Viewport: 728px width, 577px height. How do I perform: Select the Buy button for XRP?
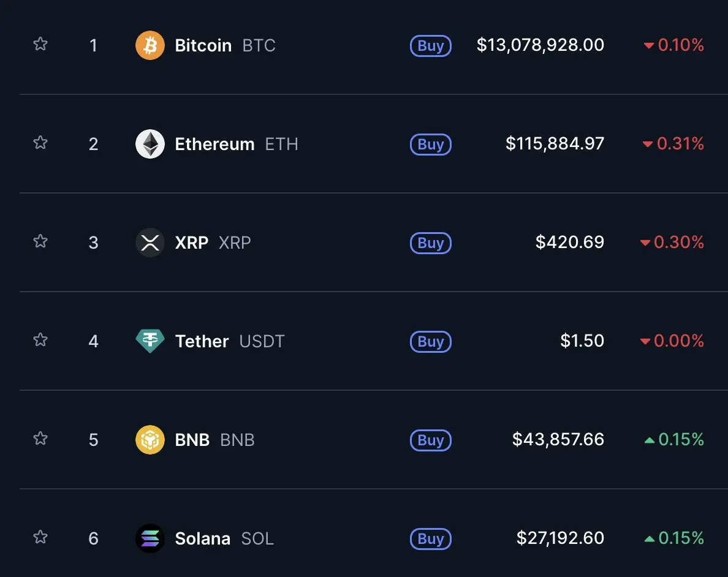coord(431,243)
